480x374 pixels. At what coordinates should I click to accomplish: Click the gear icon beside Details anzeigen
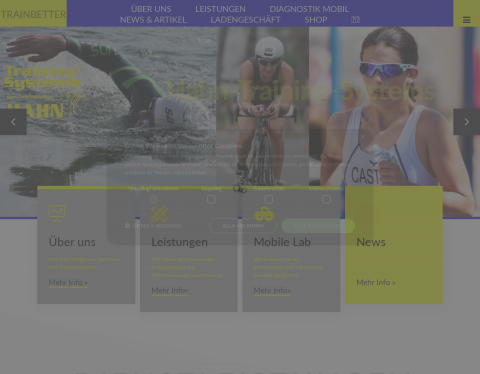click(127, 226)
